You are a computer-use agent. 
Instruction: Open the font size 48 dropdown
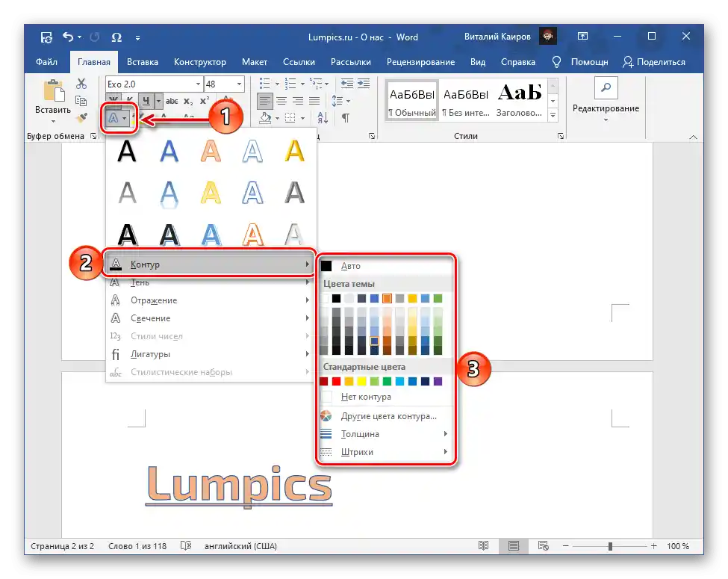(240, 84)
